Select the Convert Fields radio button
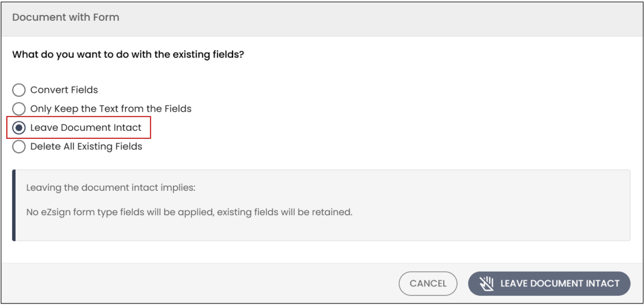644x305 pixels. 19,90
